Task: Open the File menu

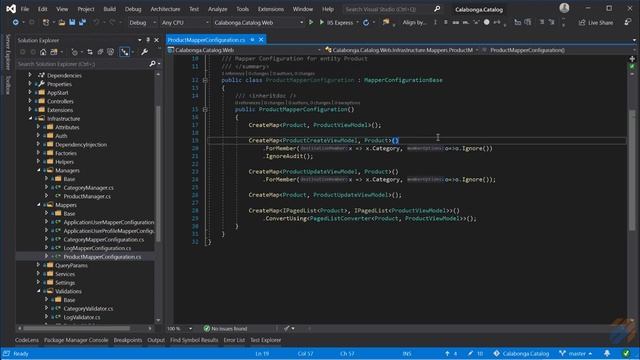Action: click(x=25, y=9)
